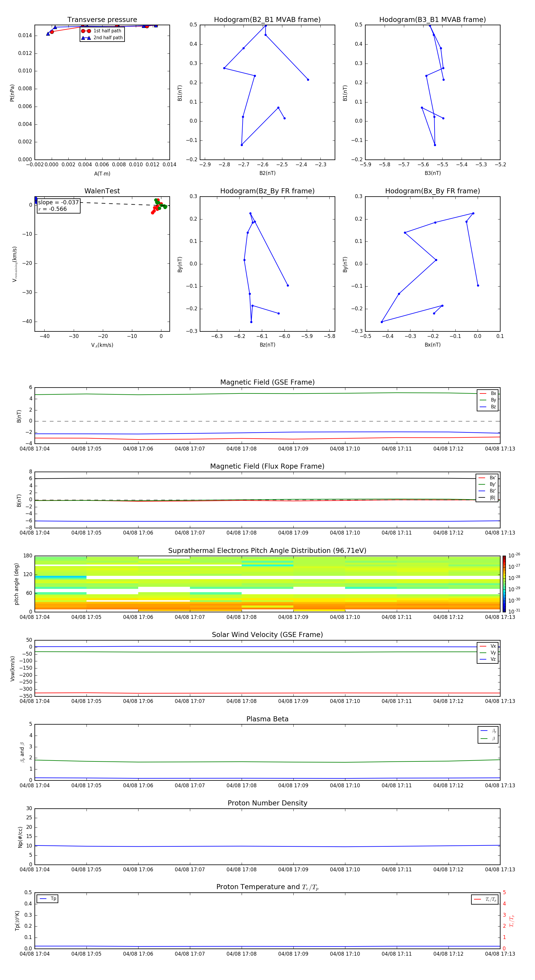Click the "A(T·m)" x-axis label
Screen dimensions: 535x980
click(102, 173)
